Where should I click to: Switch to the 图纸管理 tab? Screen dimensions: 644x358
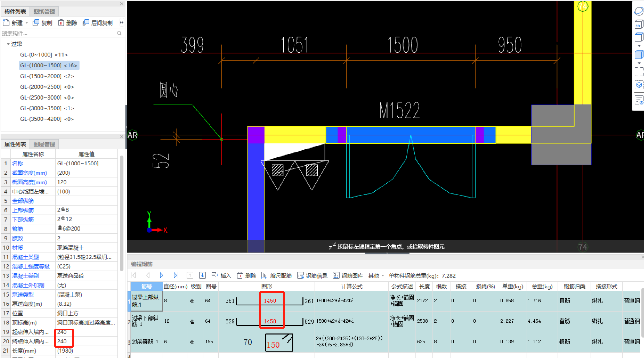(x=44, y=11)
